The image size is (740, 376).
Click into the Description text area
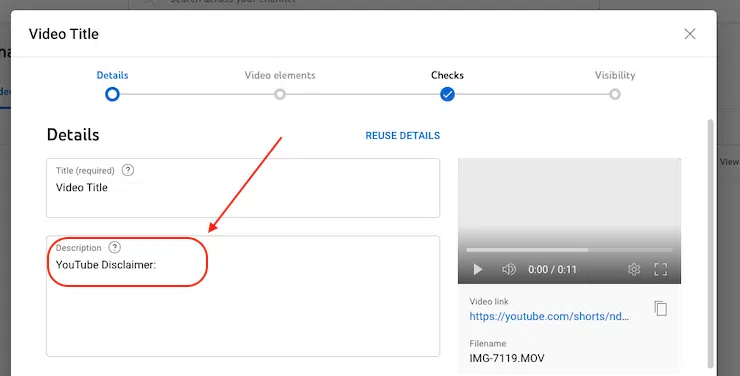(x=243, y=296)
